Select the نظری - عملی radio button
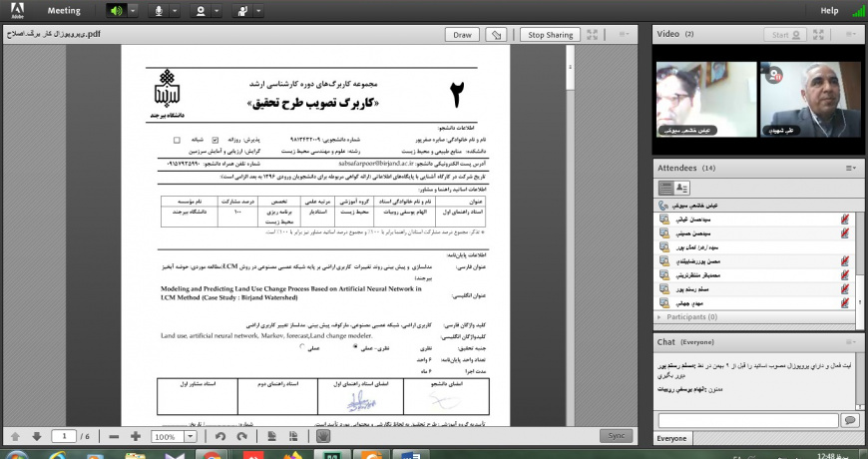Screen dimensions: 868x459 (x=356, y=346)
